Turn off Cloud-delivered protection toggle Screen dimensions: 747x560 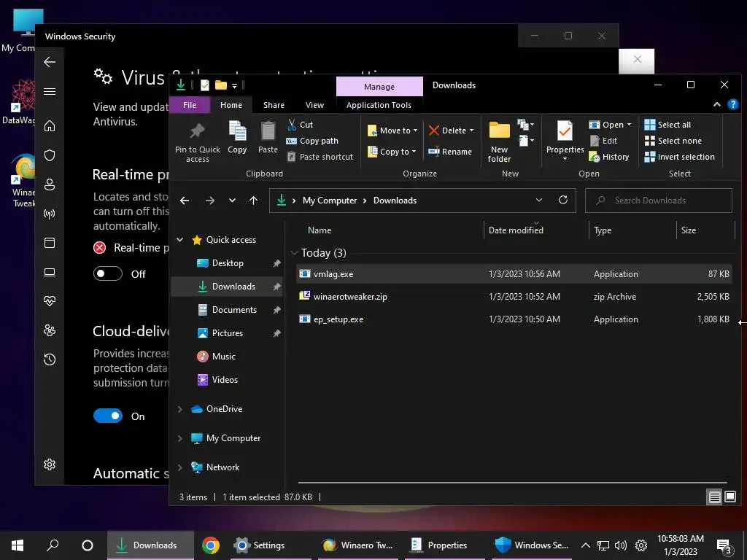pos(108,416)
